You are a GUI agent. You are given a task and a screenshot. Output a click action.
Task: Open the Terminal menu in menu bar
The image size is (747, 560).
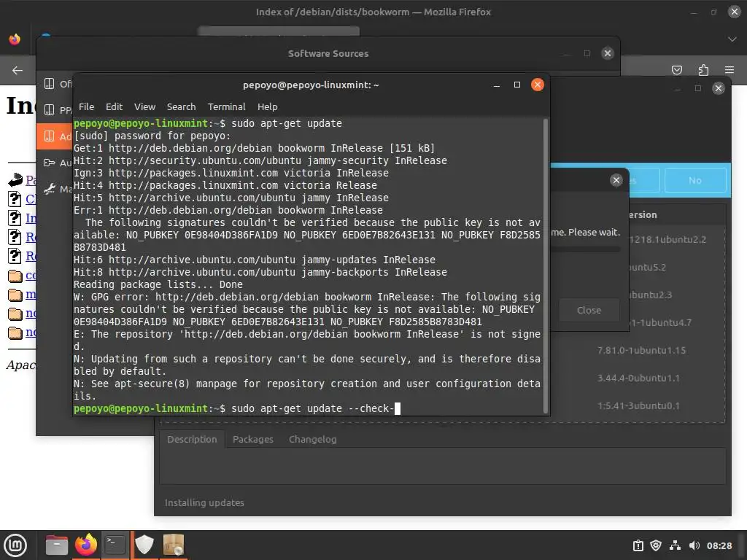(226, 106)
